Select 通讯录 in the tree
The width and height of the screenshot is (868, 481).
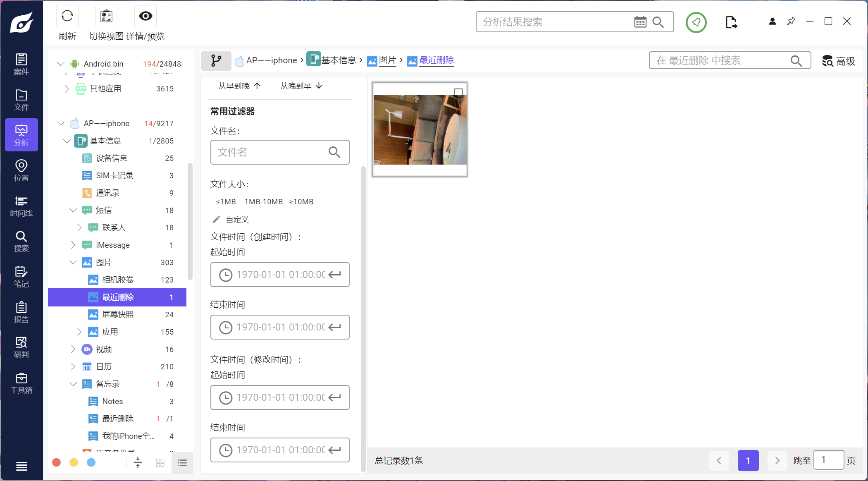pos(117,193)
